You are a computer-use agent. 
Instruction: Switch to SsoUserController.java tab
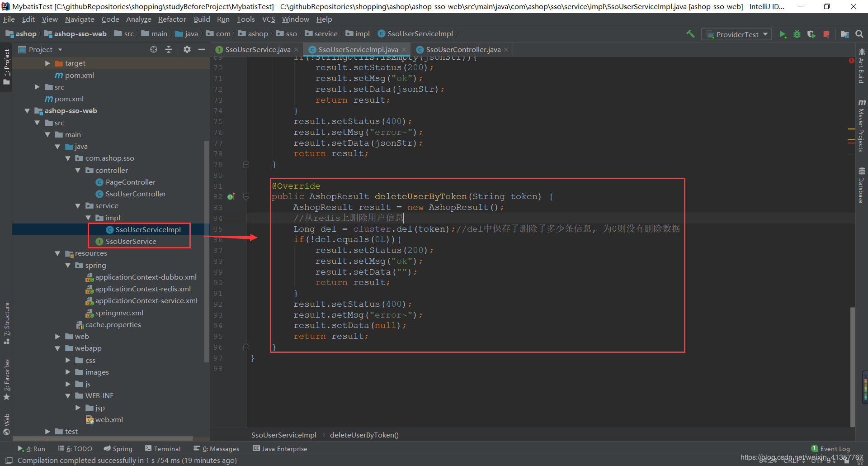coord(463,50)
